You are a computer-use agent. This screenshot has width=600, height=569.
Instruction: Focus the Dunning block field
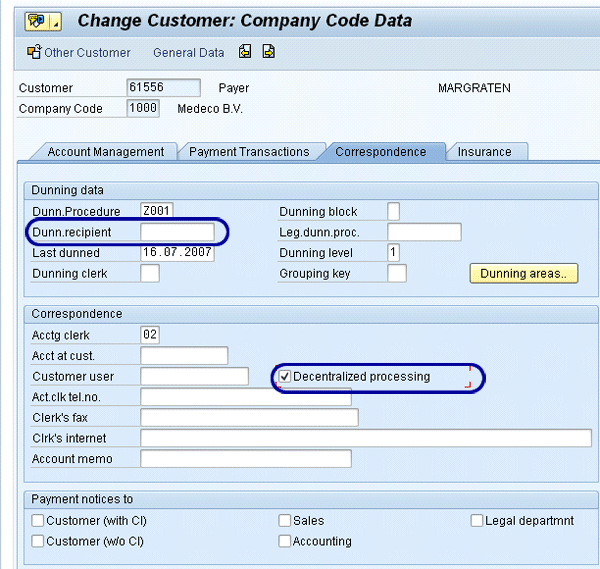point(393,211)
